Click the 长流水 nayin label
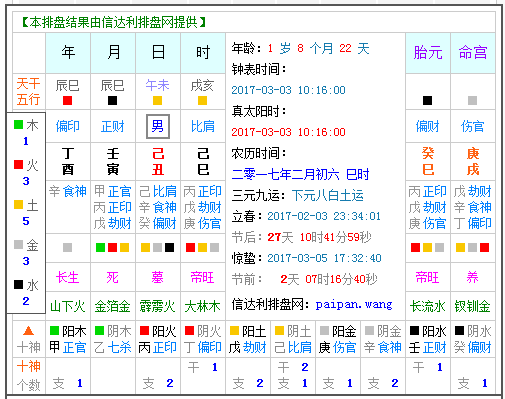505x399 pixels. click(427, 306)
